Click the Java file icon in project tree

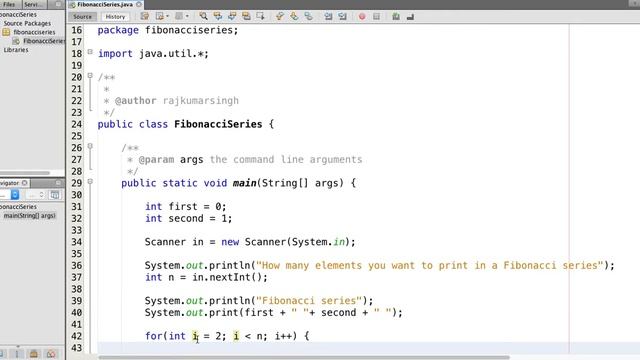click(x=16, y=41)
